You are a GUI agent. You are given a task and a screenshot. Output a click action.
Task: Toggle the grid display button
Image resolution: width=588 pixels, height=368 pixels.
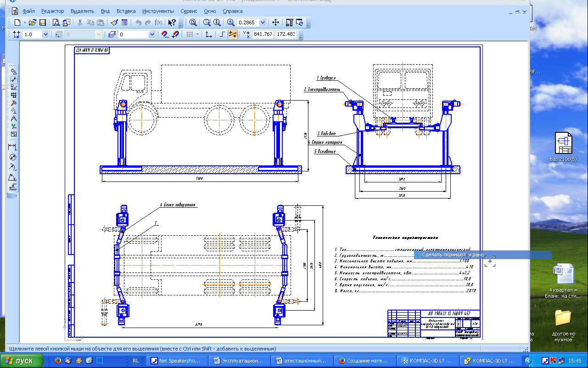coord(189,34)
